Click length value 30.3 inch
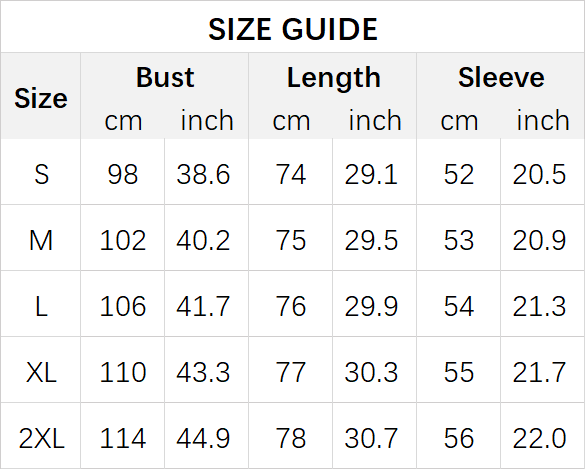 [371, 372]
